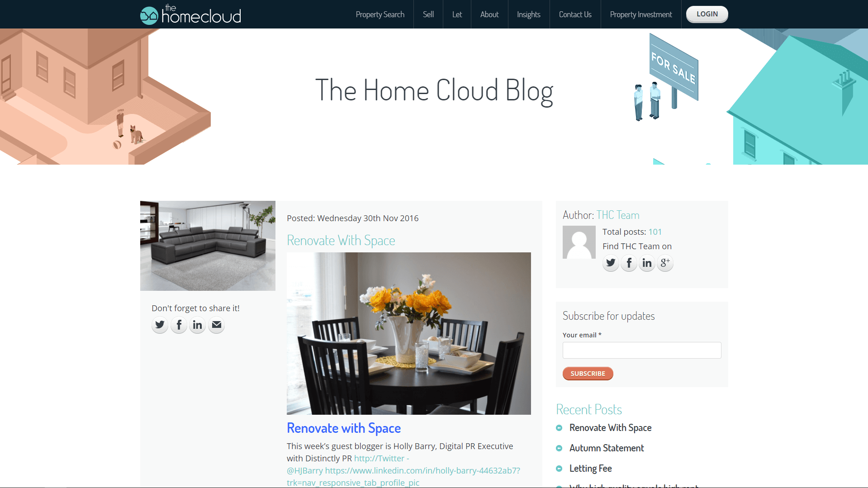Open Autumn Statement recent post
The width and height of the screenshot is (868, 488).
click(x=607, y=448)
